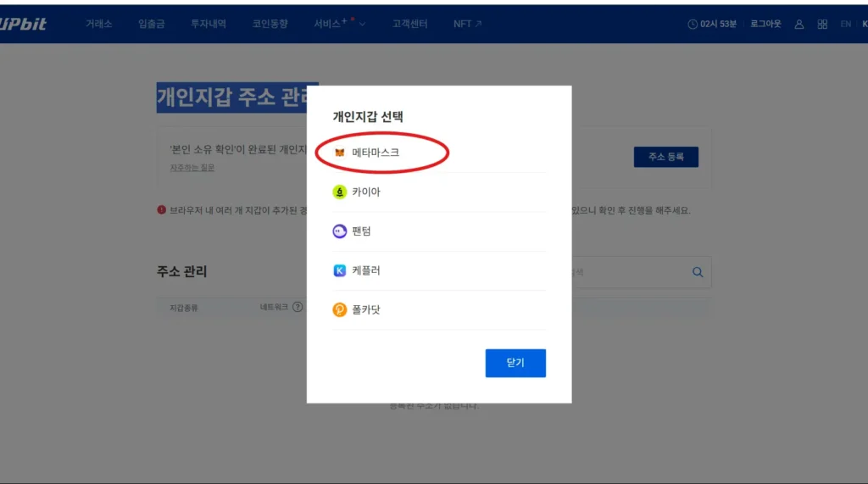This screenshot has width=868, height=484.
Task: Click the 네트워크 help question icon
Action: pyautogui.click(x=298, y=307)
